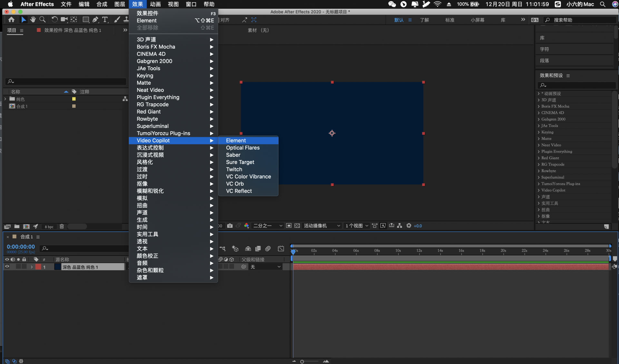Screen dimensions: 619x364
Task: Toggle the shy layers icon in timeline
Action: click(x=248, y=249)
